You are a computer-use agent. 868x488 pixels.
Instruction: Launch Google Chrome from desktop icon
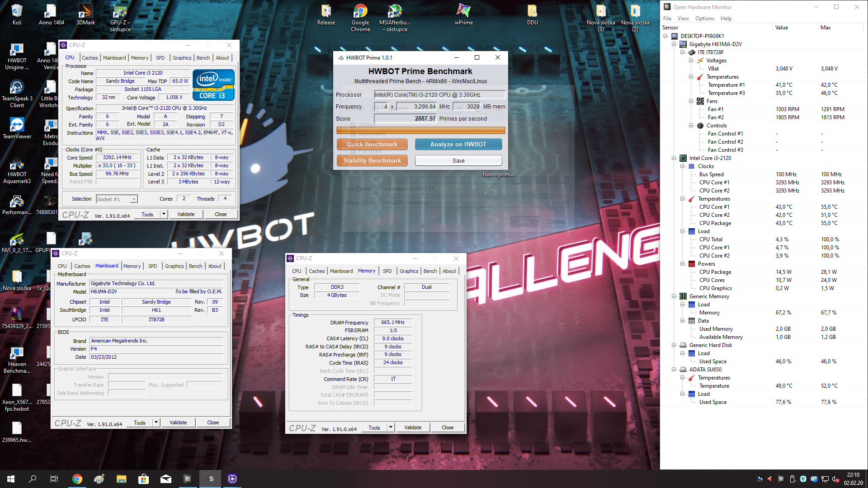point(360,18)
